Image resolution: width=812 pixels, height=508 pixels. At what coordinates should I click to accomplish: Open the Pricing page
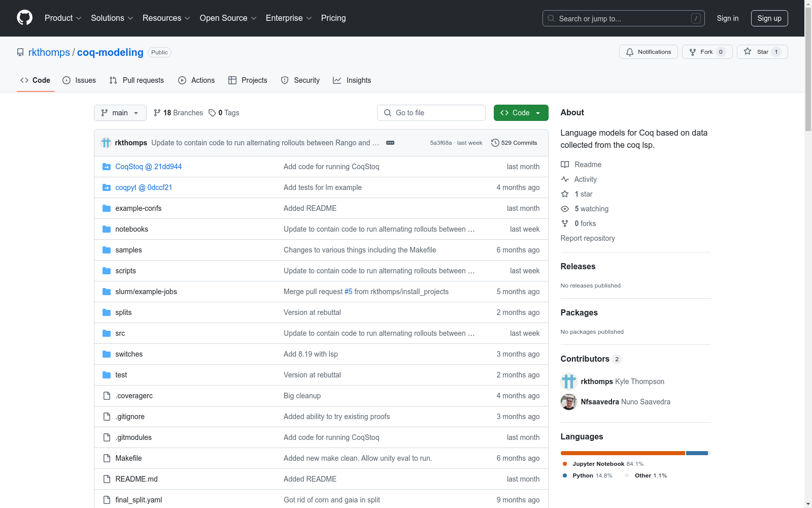tap(333, 18)
